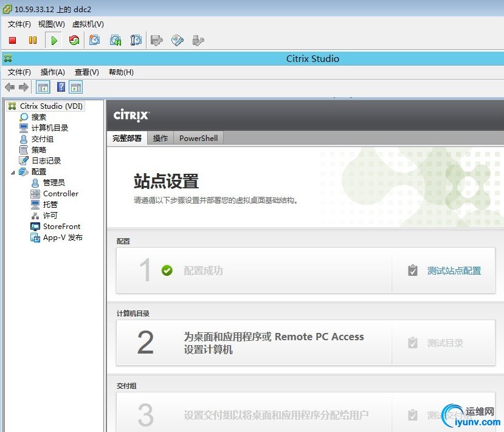Click the Forward arrow in Citrix Studio
Image resolution: width=504 pixels, height=432 pixels.
coord(24,87)
